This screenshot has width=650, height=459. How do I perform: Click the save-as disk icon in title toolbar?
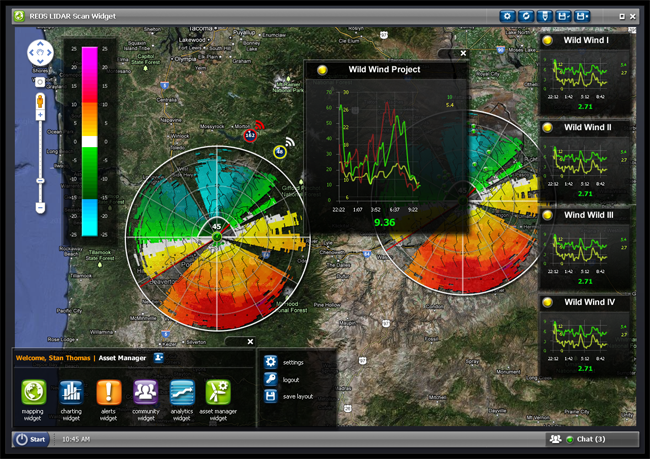tap(582, 16)
